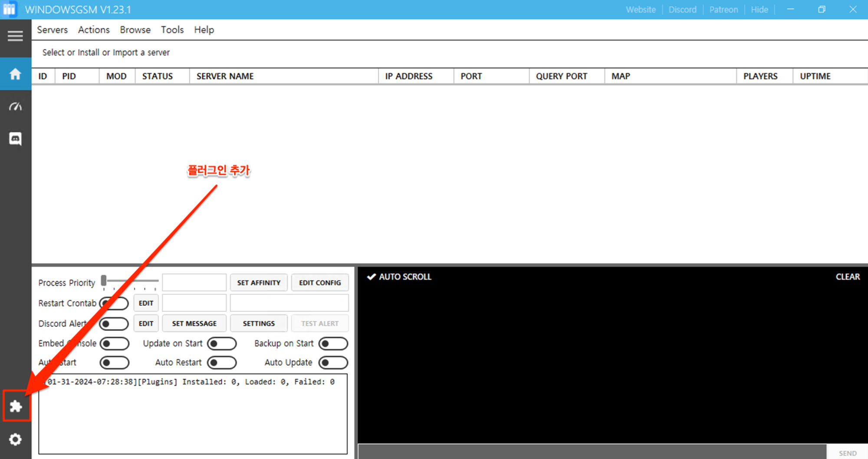Click EDIT beside Restart Crontab

coord(146,303)
